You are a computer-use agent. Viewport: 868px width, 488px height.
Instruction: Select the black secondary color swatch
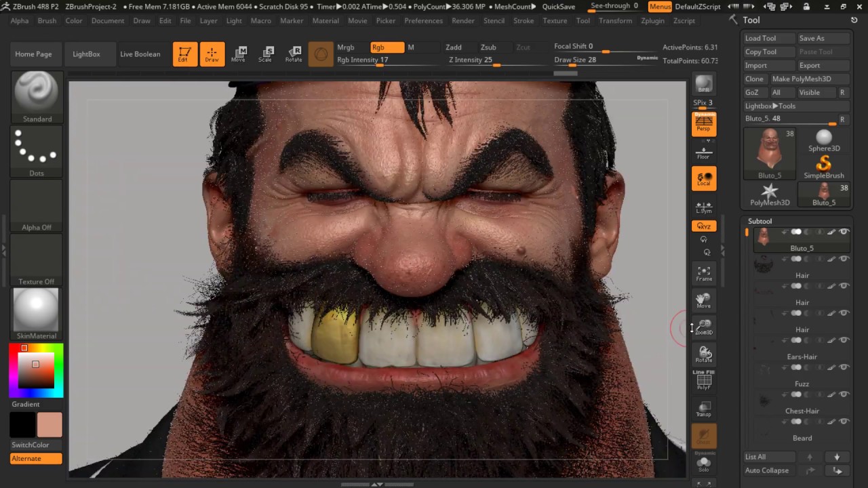(x=22, y=425)
